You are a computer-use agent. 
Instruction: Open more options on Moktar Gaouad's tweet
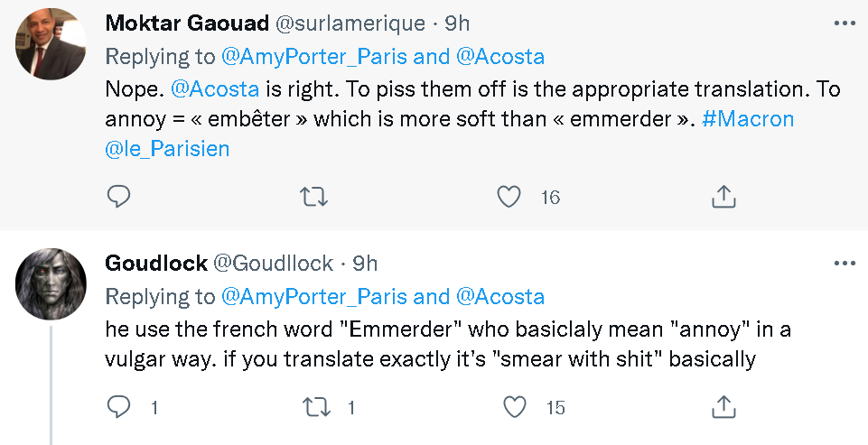tap(844, 23)
